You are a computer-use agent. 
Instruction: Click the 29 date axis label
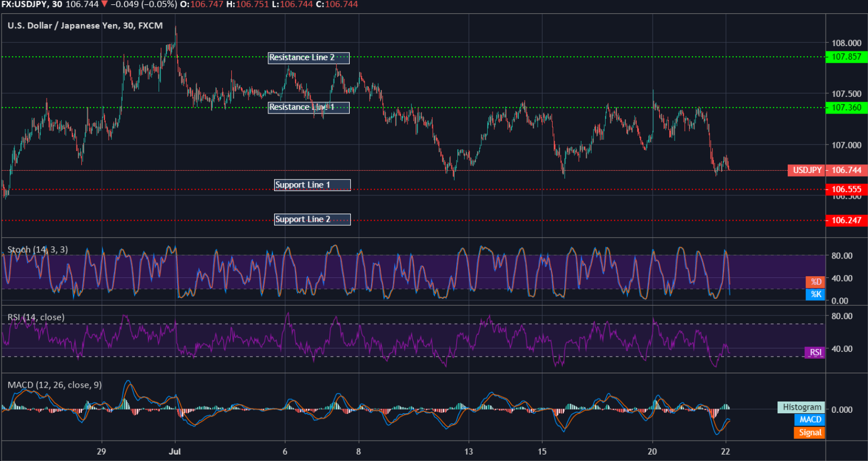[101, 451]
